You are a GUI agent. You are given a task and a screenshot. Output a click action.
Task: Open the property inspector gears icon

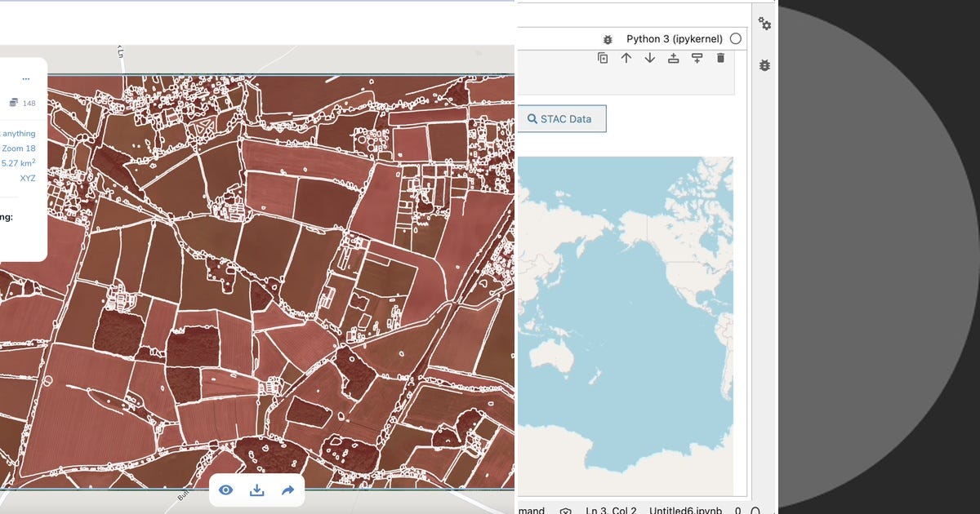click(764, 25)
